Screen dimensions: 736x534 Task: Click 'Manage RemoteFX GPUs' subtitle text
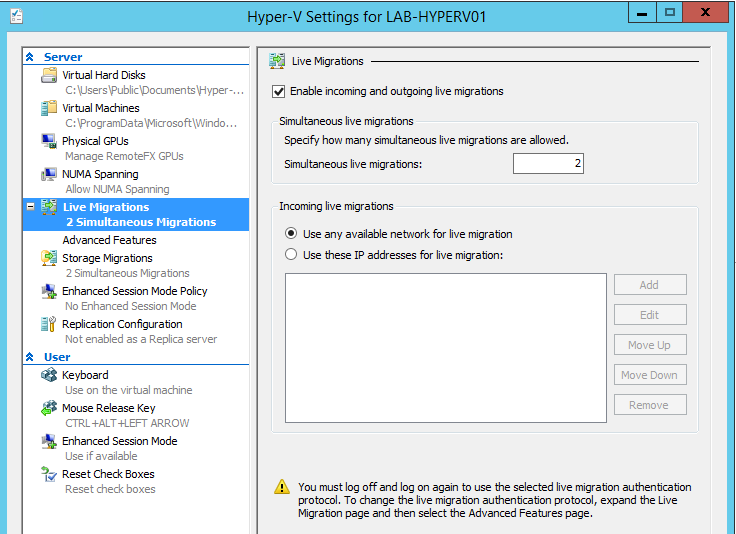point(124,156)
